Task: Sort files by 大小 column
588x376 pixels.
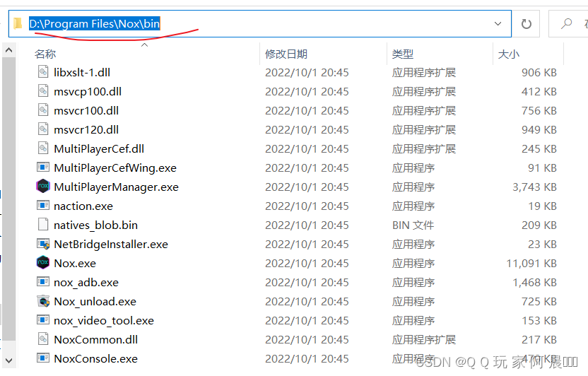Action: click(509, 54)
